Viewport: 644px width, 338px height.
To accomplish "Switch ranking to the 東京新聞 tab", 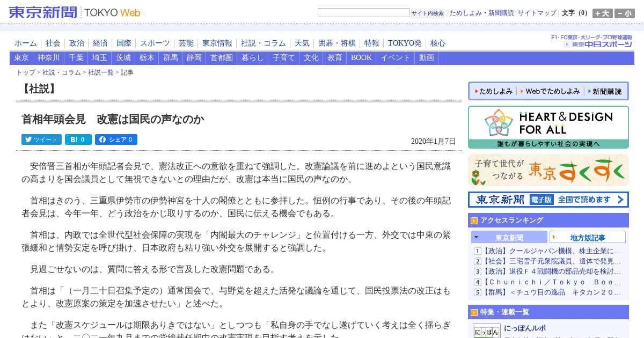I will tap(509, 237).
